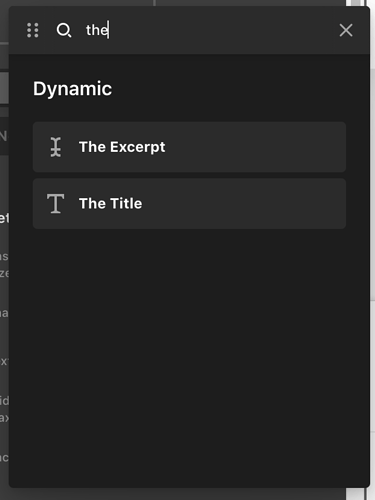Click the cursor-shaped icon beside The Excerpt
The width and height of the screenshot is (375, 500).
pyautogui.click(x=56, y=147)
